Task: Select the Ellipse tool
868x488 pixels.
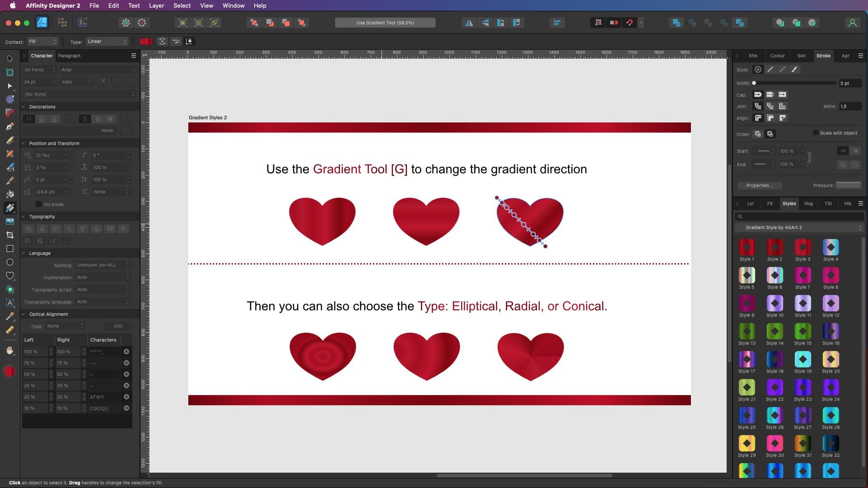Action: click(10, 262)
